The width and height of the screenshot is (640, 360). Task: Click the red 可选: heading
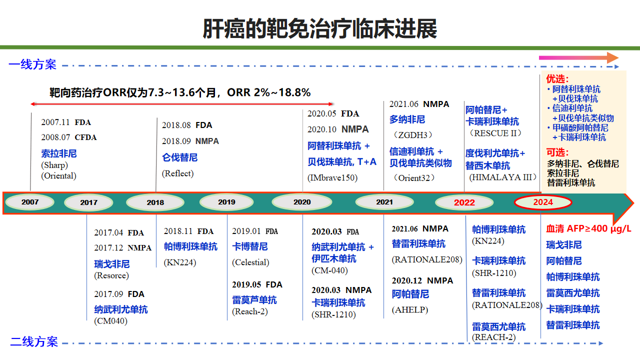coord(558,153)
